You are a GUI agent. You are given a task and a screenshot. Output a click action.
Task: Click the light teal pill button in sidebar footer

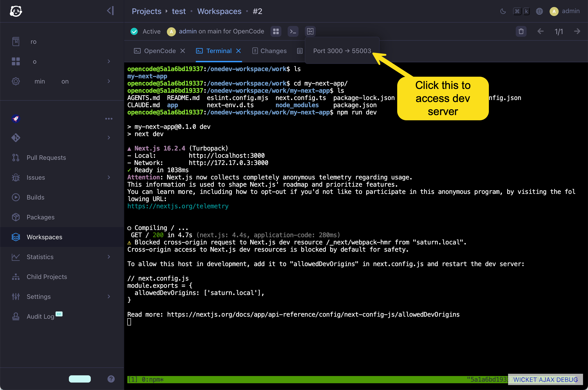click(80, 379)
